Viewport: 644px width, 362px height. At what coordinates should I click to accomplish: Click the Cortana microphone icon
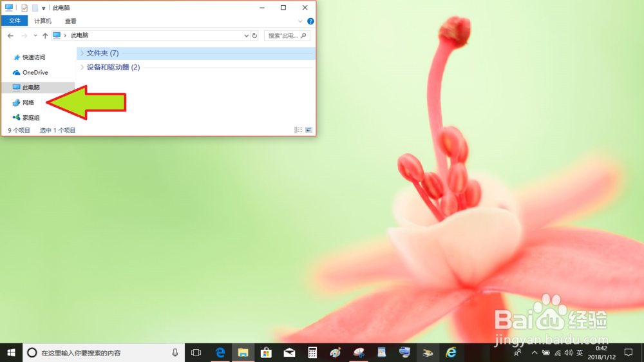click(175, 352)
